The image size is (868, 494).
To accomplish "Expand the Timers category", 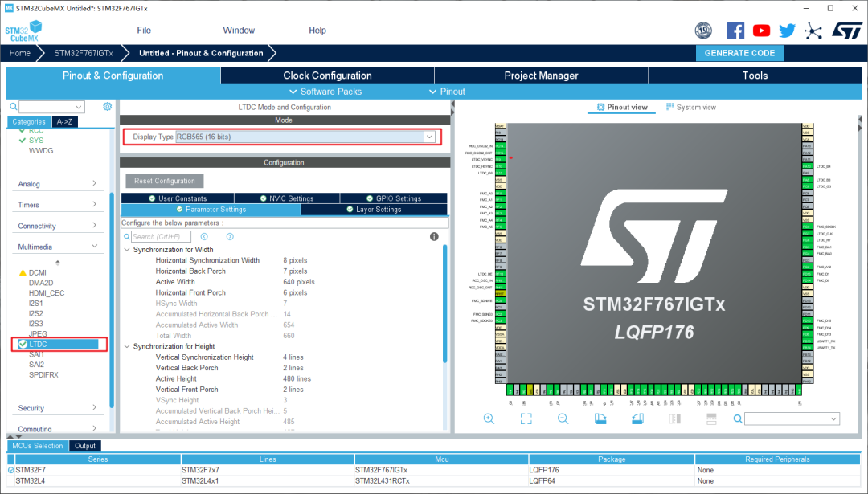I will point(57,205).
